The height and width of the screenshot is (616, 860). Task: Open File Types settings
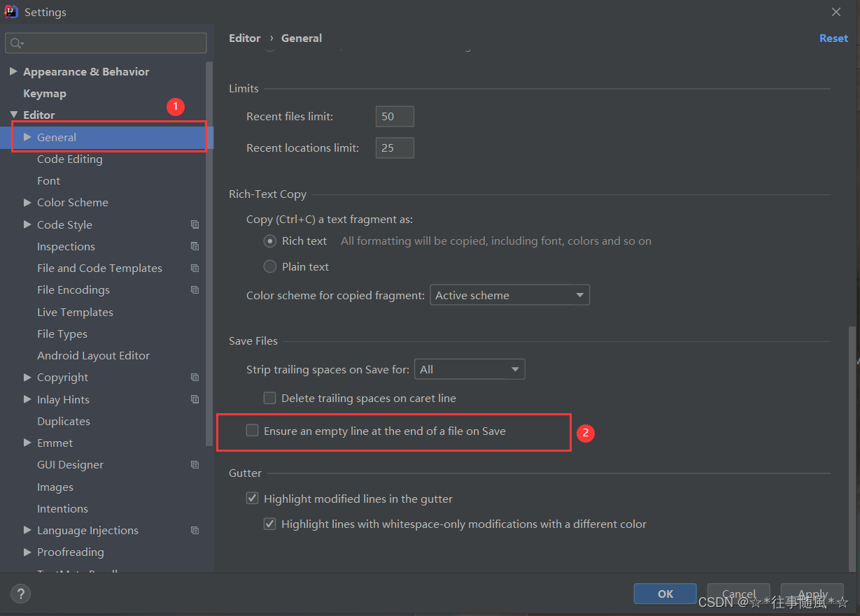(x=62, y=334)
